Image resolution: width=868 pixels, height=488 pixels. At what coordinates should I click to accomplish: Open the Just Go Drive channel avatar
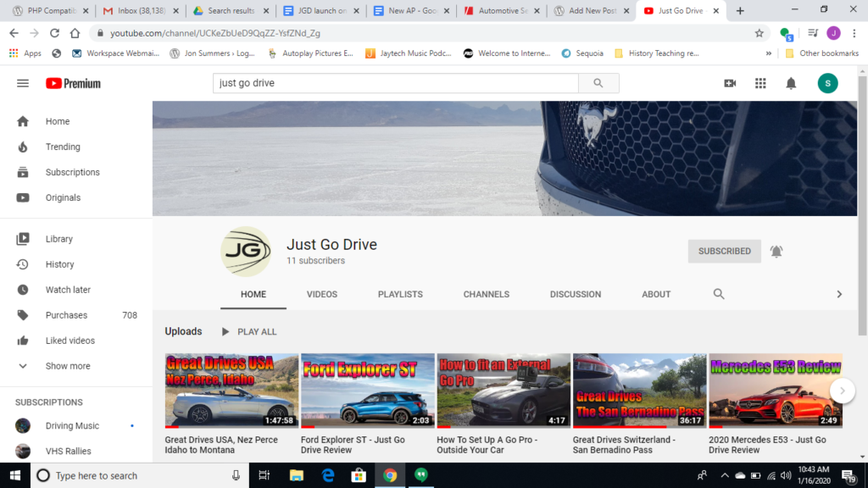click(x=246, y=251)
